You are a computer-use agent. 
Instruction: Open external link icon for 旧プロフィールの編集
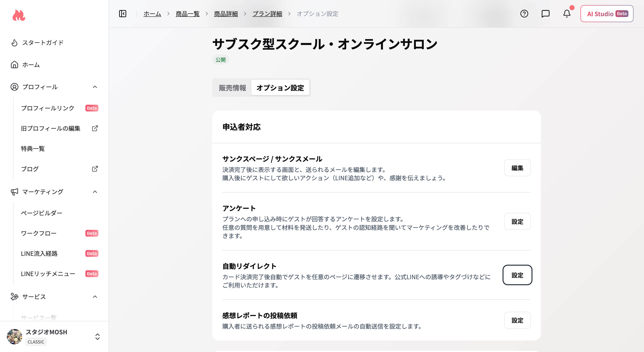(95, 128)
